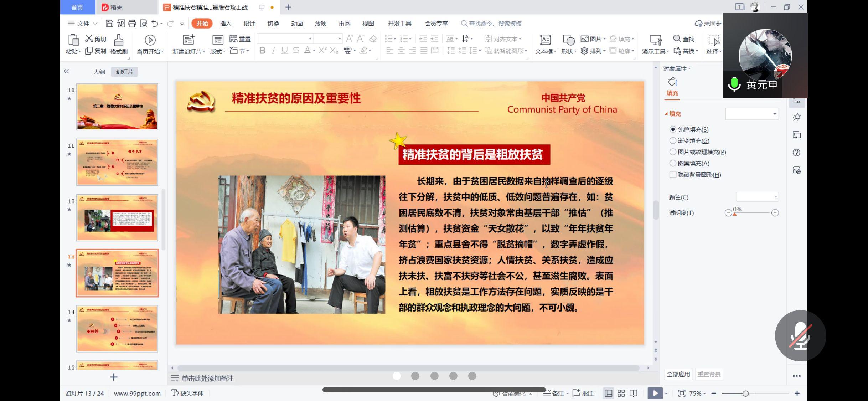Viewport: 868px width, 401px height.
Task: Collapse the slide panel with double-chevron
Action: point(66,71)
